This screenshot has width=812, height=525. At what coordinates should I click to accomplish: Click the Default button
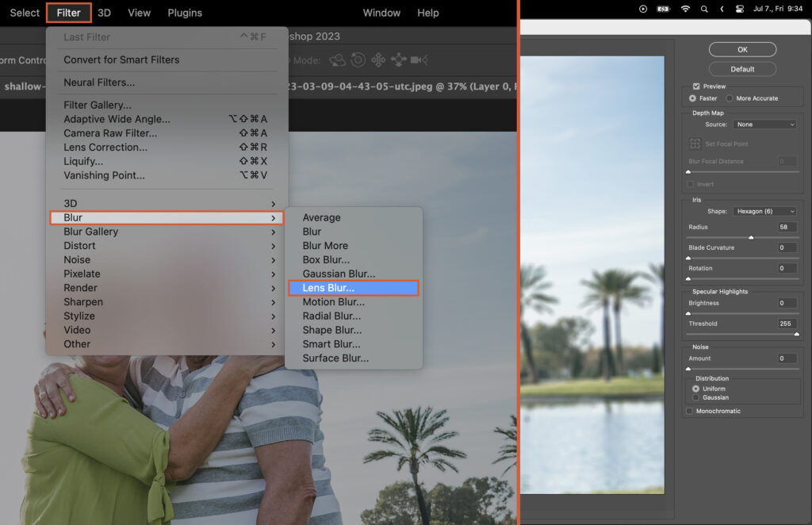click(742, 68)
